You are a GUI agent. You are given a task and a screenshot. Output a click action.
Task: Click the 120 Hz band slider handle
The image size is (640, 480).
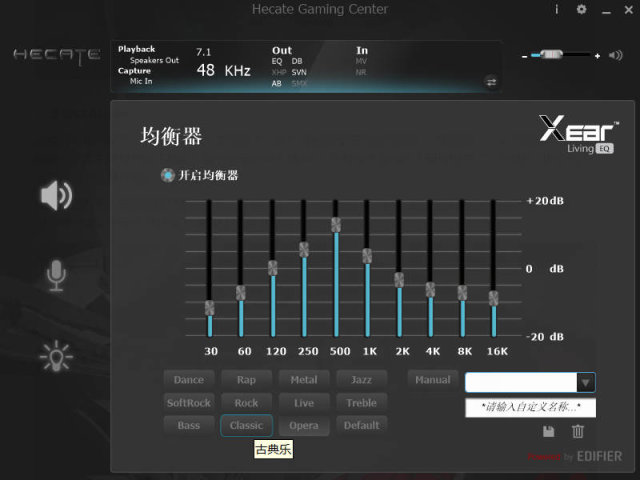[273, 268]
